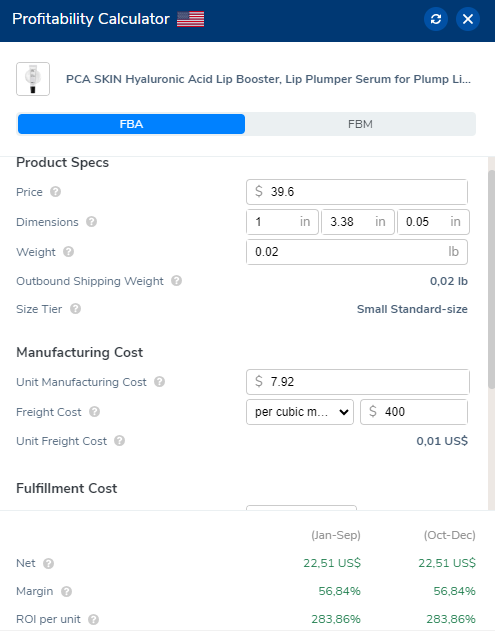Select the FBA tab

click(131, 124)
